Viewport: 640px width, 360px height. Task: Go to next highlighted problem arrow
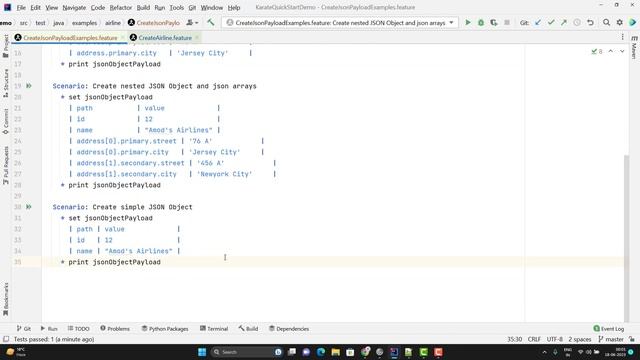pyautogui.click(x=622, y=51)
